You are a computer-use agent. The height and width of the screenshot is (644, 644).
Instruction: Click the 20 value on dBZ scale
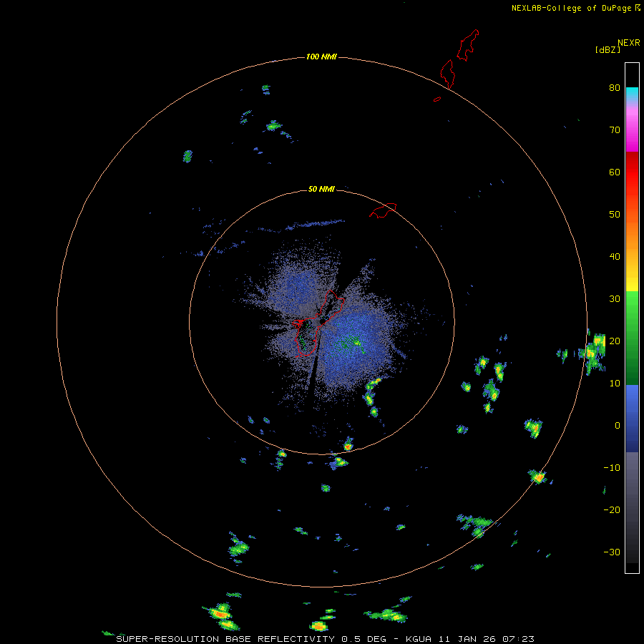pos(615,341)
